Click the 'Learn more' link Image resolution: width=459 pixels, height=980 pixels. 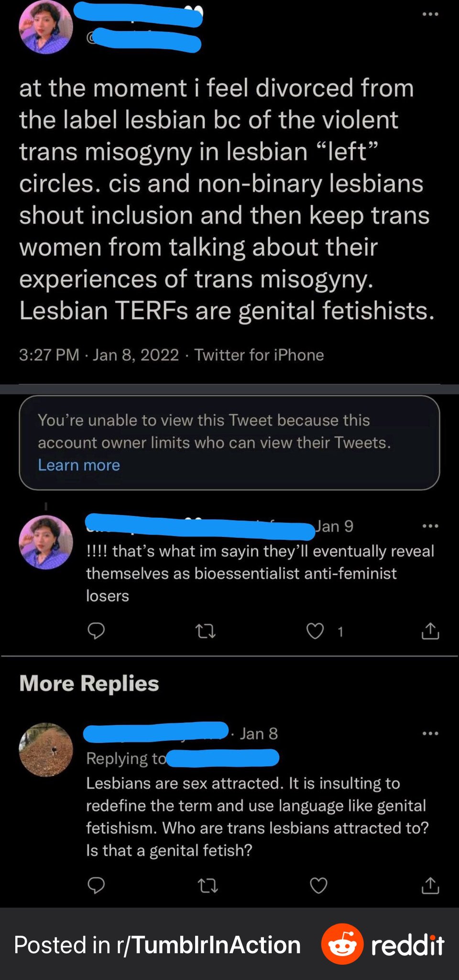click(79, 465)
